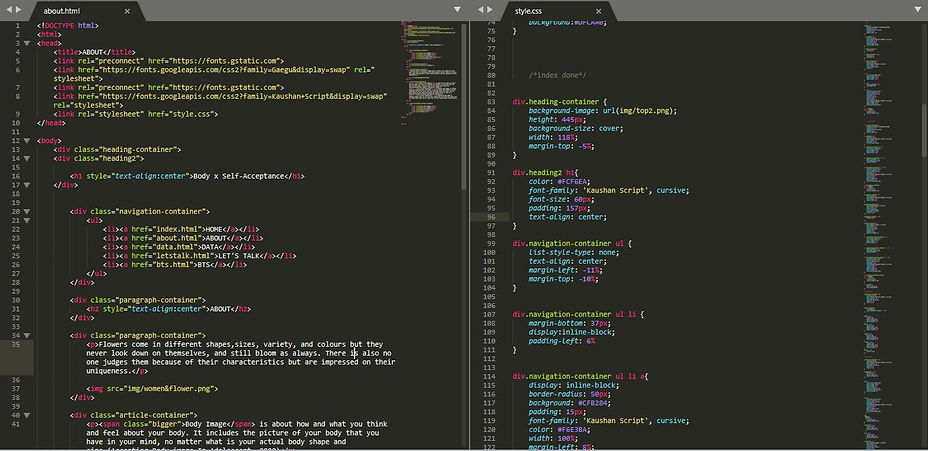Fold the heading2 div at line 14

26,159
